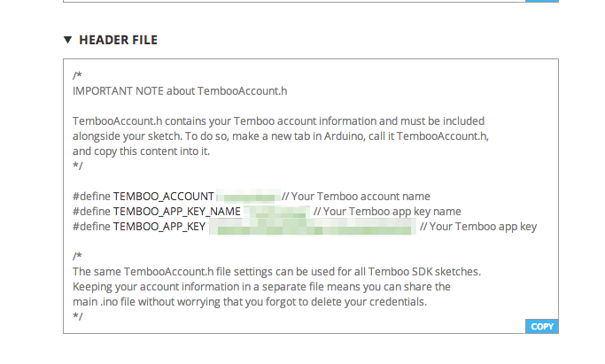The image size is (605, 364).
Task: Click the long blurred Temboo app key value
Action: 312,227
